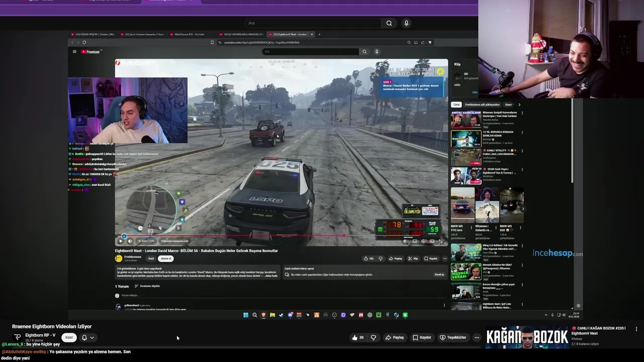The image size is (644, 362).
Task: Click 'Paneli aç' for live chat replay
Action: [439, 275]
